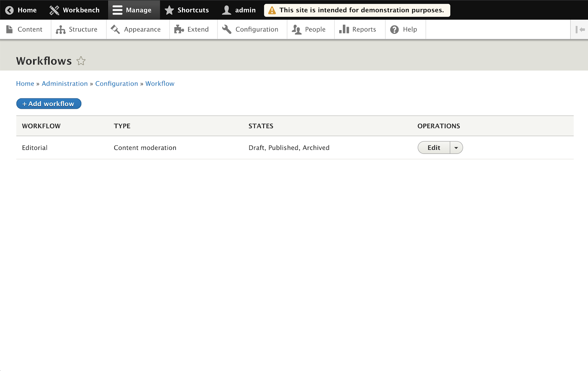The image size is (588, 371).
Task: Edit the Editorial workflow
Action: click(434, 148)
